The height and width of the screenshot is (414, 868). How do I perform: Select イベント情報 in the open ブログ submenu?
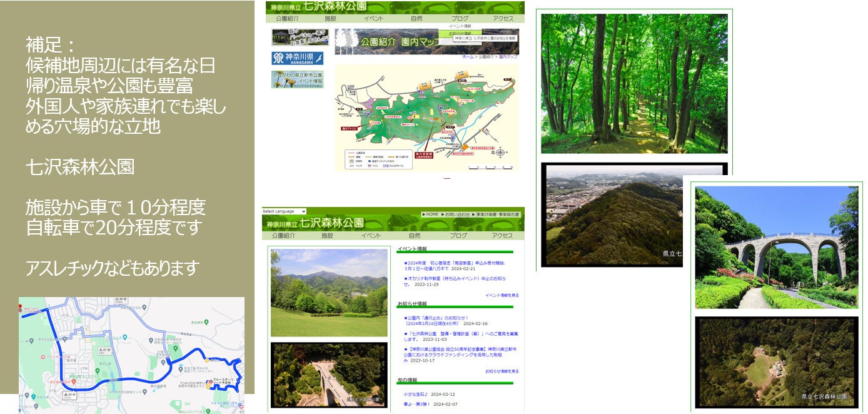click(x=460, y=26)
